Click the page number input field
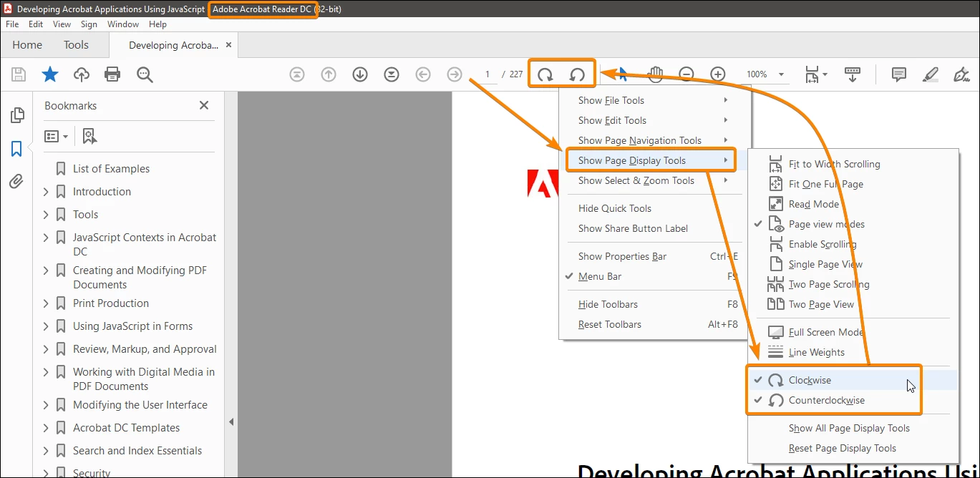This screenshot has height=478, width=980. (487, 74)
